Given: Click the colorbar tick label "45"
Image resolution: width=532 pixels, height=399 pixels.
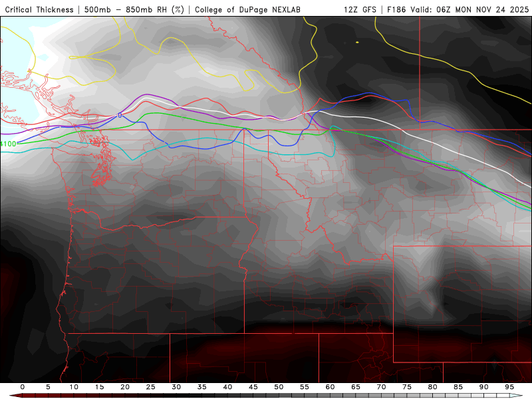Looking at the screenshot, I should [253, 387].
